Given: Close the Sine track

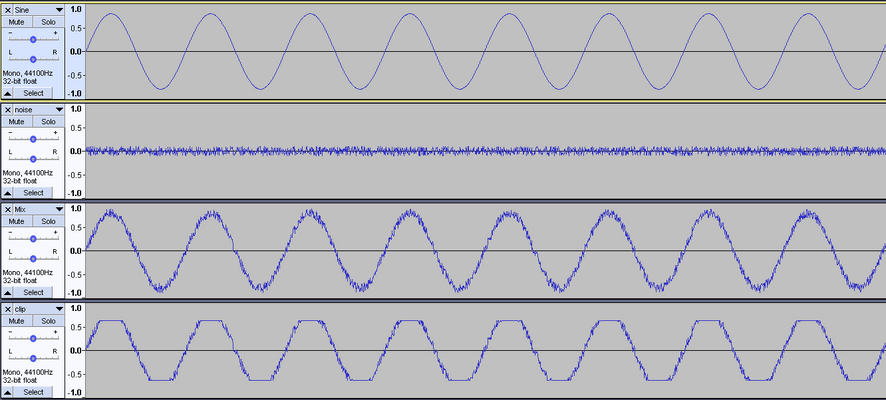Looking at the screenshot, I should (x=8, y=10).
